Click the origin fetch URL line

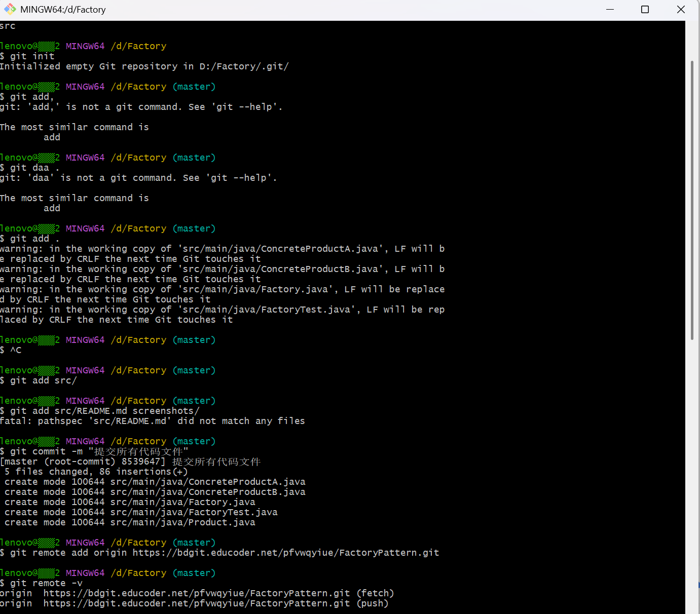coord(197,593)
